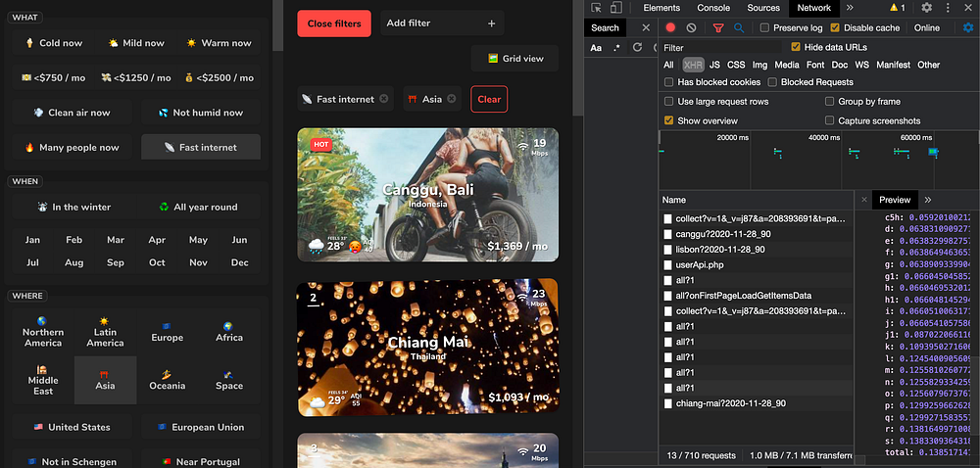Remove the Asia filter chip
980x468 pixels.
[451, 99]
